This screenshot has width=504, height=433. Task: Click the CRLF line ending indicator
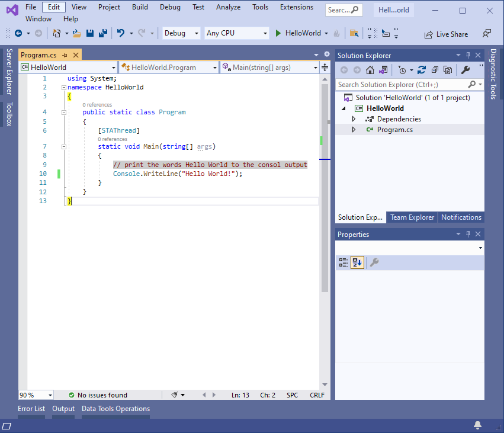pos(317,394)
